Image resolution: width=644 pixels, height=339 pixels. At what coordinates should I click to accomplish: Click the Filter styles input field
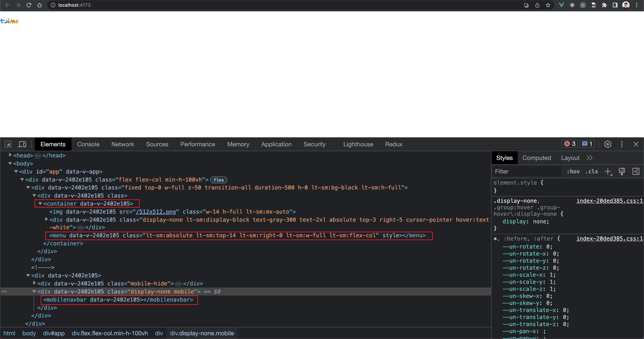coord(527,172)
